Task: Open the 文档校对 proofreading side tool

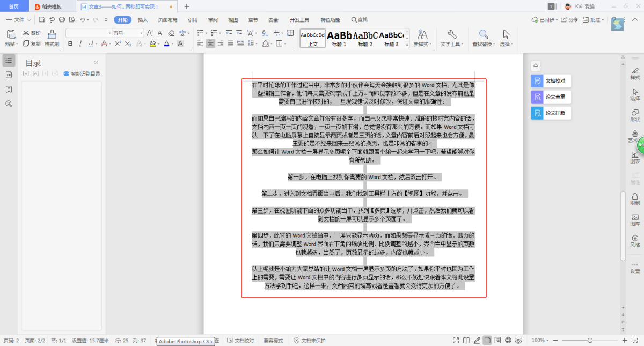Action: tap(551, 81)
